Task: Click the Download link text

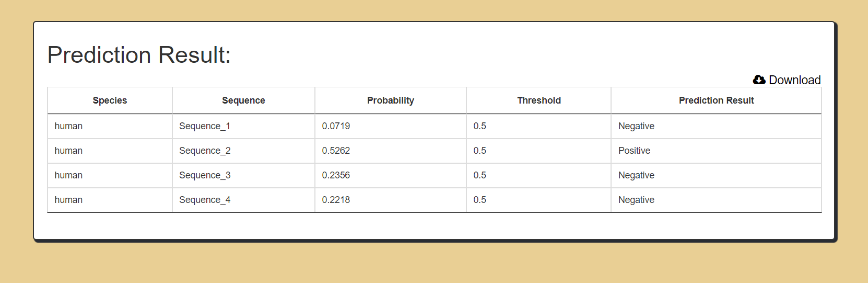Action: pos(794,80)
